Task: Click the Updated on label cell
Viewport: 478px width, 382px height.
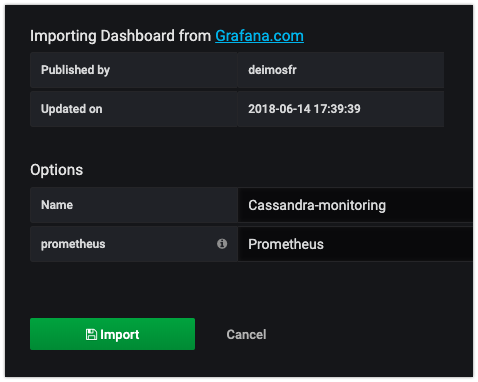Action: (x=134, y=109)
